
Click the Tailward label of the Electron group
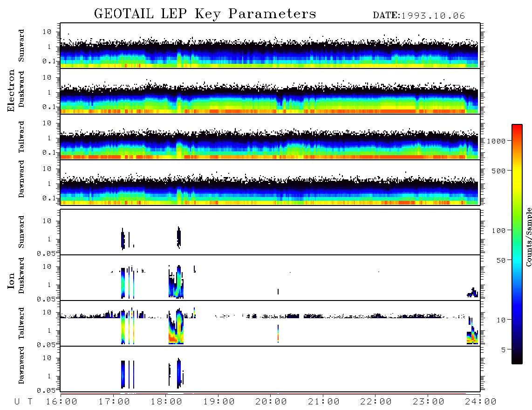(21, 137)
